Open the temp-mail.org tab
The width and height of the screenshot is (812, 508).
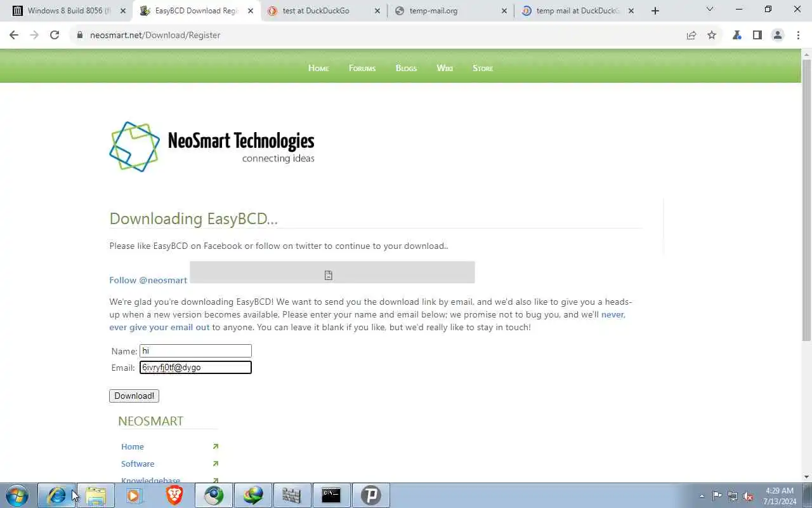pyautogui.click(x=450, y=11)
